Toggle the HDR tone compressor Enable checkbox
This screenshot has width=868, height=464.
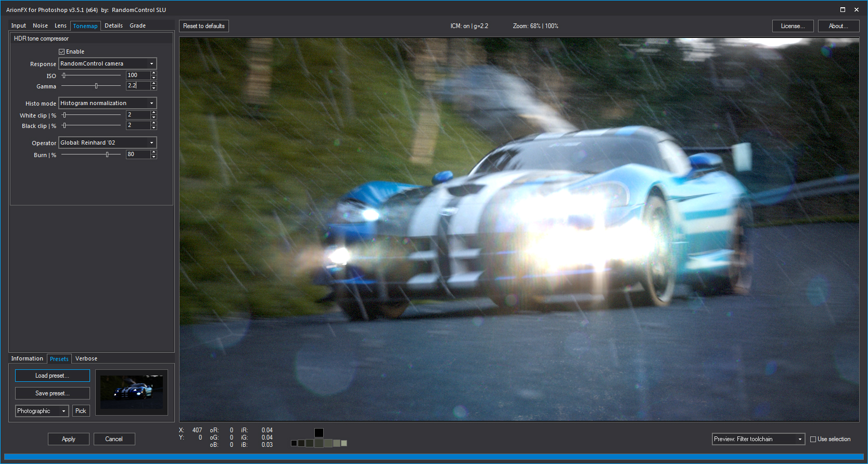[62, 51]
